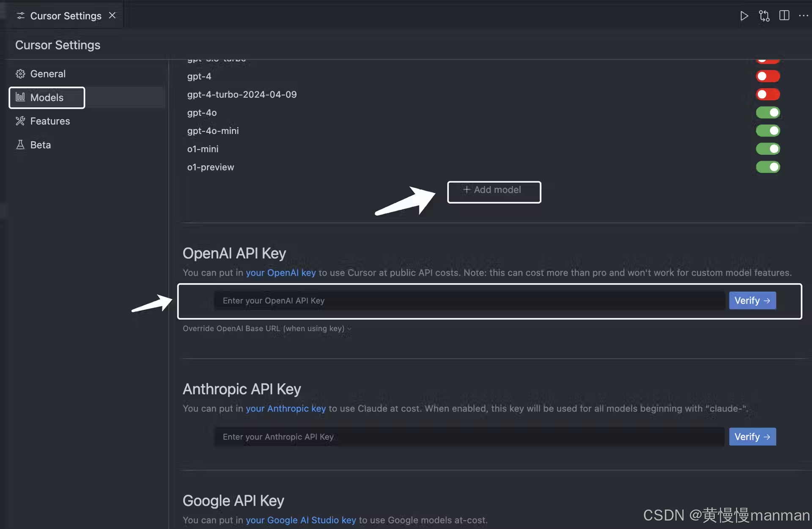
Task: Disable the o1-mini model toggle
Action: [768, 149]
